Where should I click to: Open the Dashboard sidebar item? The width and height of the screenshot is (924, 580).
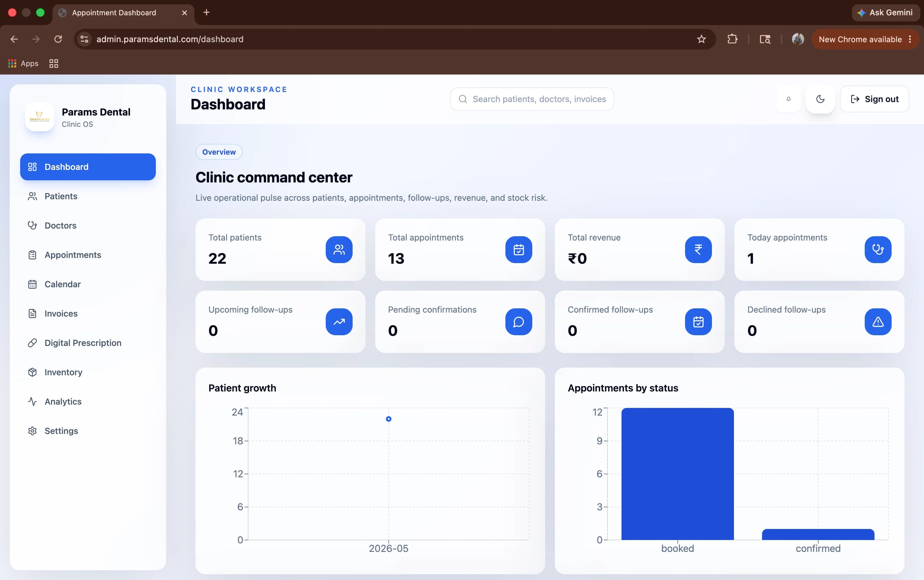88,167
